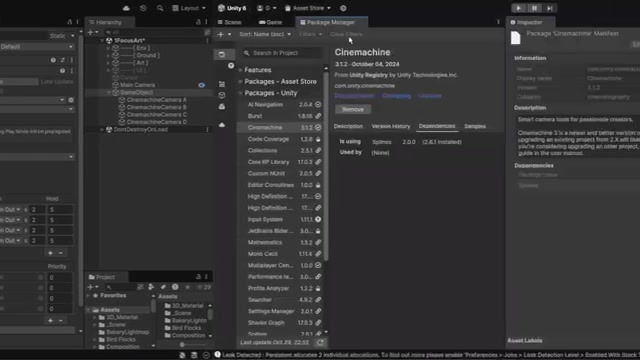Collapse Packages - Unity group
640x360 pixels.
pos(240,93)
